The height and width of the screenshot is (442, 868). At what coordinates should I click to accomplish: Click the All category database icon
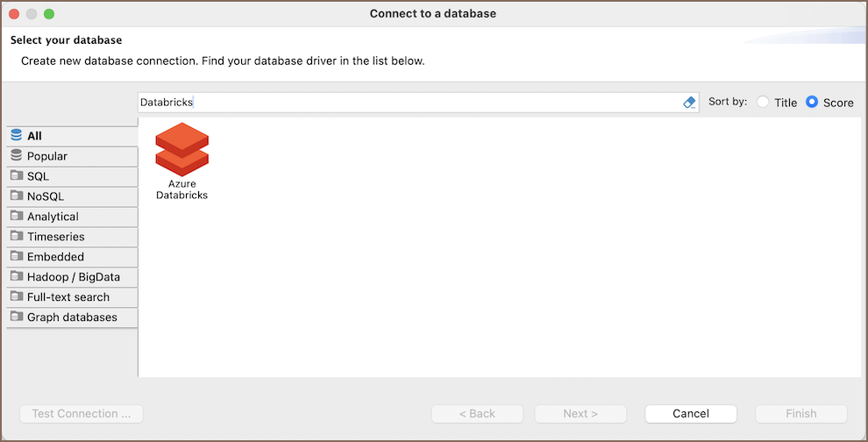click(17, 136)
